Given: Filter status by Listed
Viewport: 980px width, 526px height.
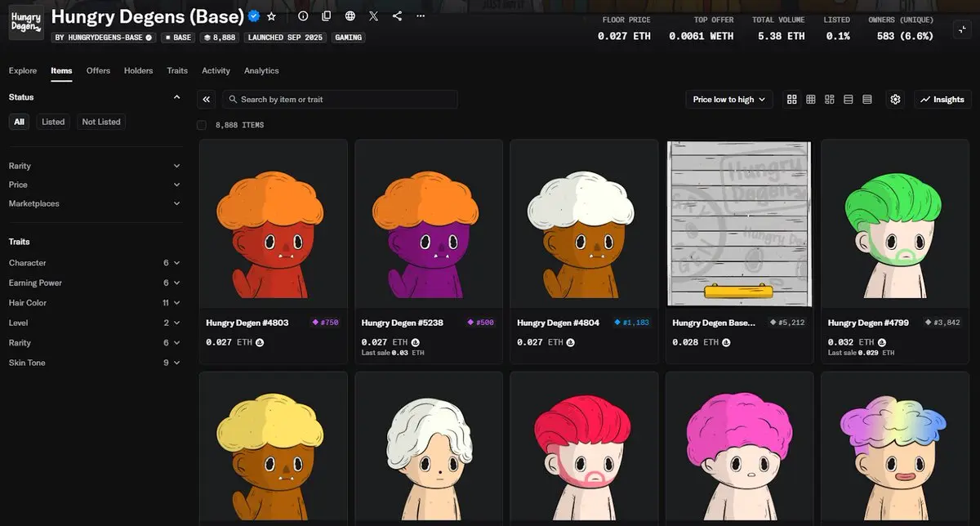Looking at the screenshot, I should [53, 122].
